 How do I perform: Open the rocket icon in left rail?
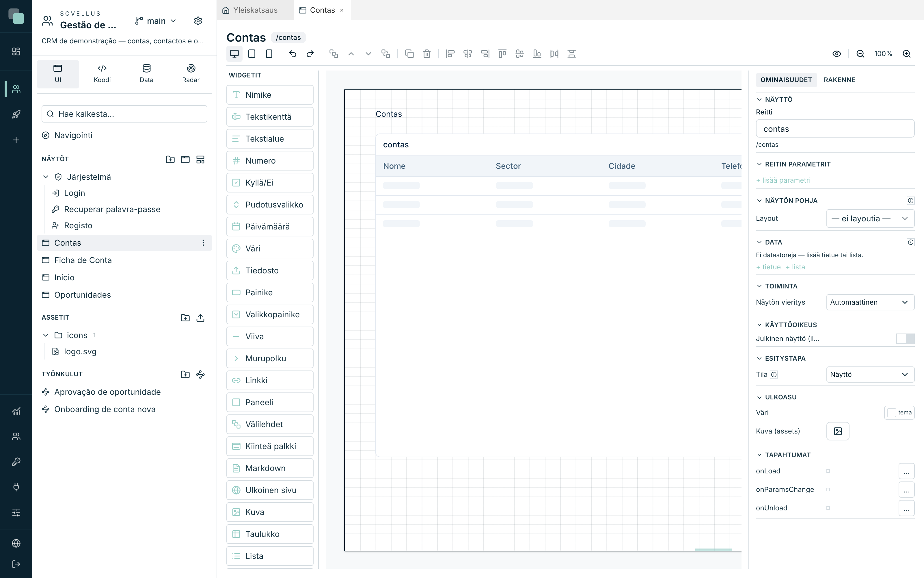coord(16,114)
